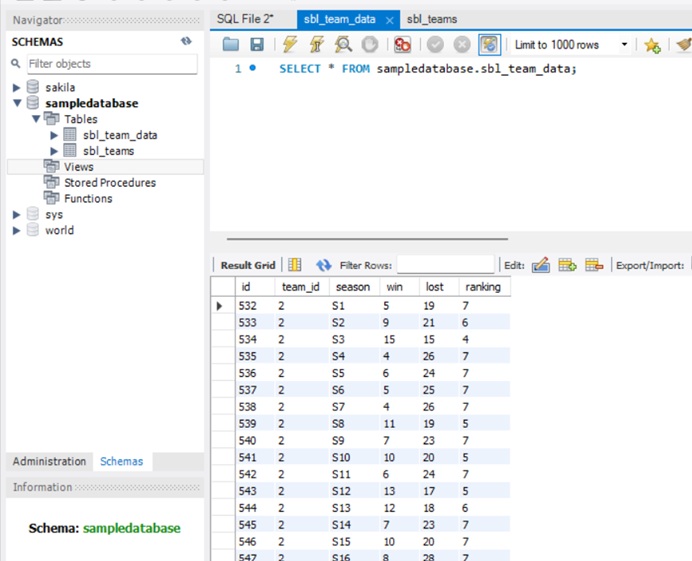Click SELECT keyword in query editor

300,69
